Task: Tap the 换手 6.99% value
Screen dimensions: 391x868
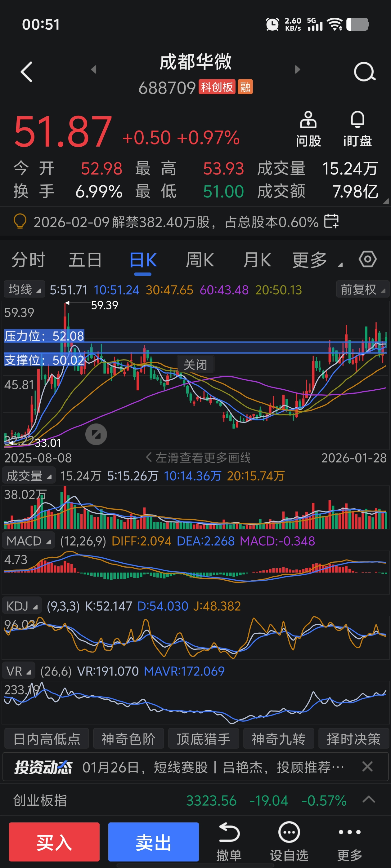Action: pyautogui.click(x=98, y=191)
